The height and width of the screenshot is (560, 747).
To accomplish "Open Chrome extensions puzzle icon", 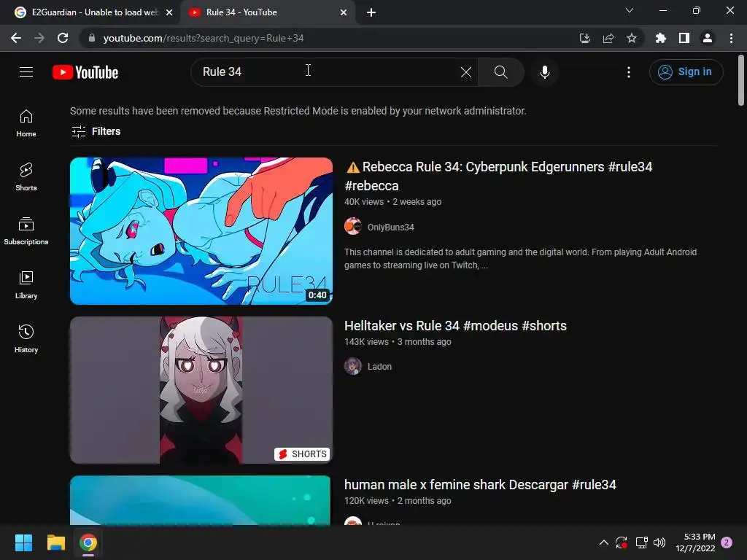I will coord(661,38).
